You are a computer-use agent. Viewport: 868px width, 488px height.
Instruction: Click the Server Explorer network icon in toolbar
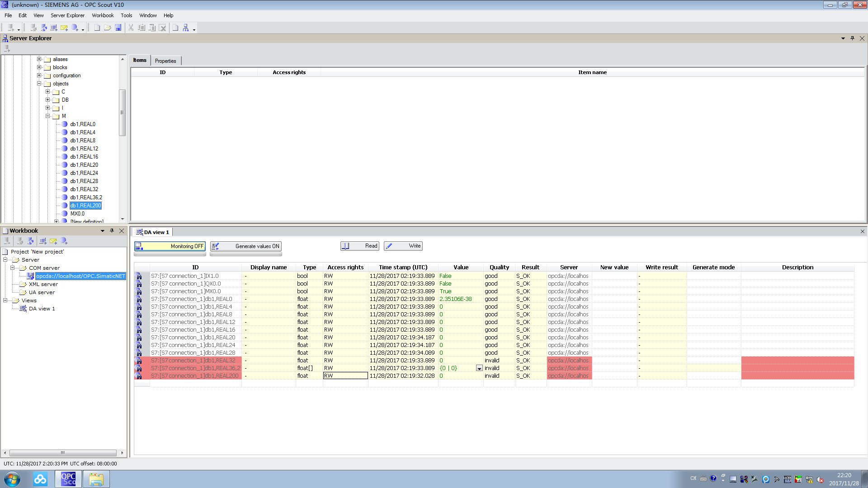point(186,28)
